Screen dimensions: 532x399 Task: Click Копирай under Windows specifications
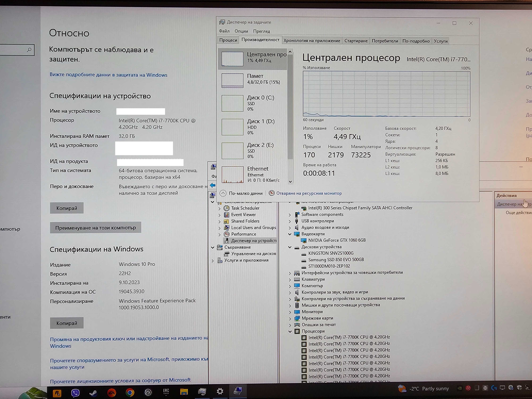coord(67,323)
